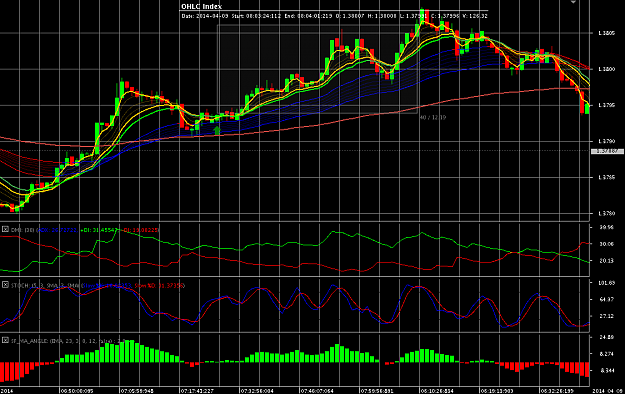
Task: Click the 8.274 MA angle scale value
Action: (x=606, y=354)
